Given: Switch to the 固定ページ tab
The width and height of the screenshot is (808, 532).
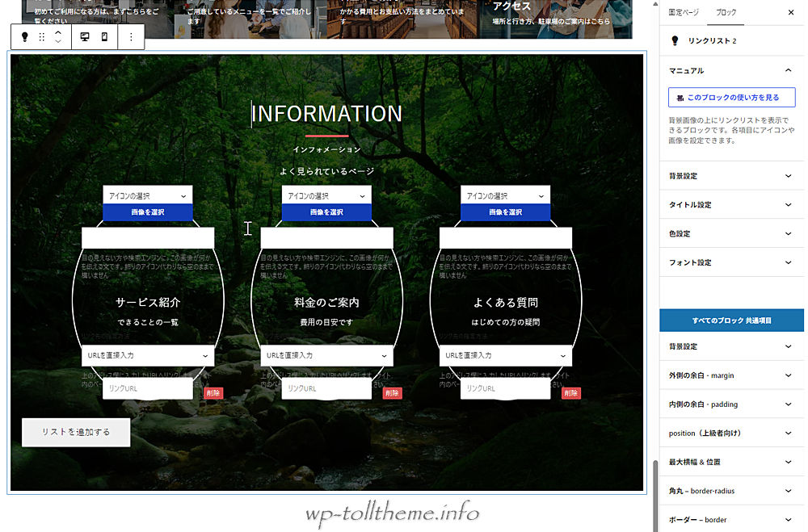Looking at the screenshot, I should [684, 12].
